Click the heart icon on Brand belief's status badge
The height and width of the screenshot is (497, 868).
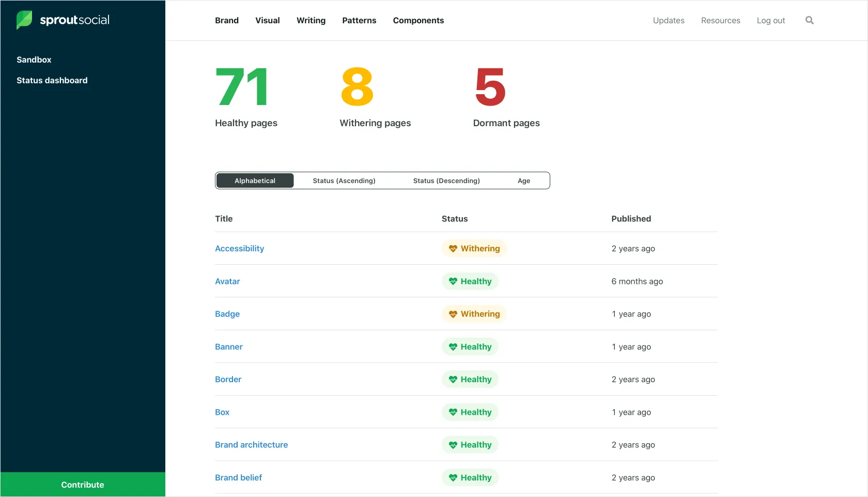453,477
